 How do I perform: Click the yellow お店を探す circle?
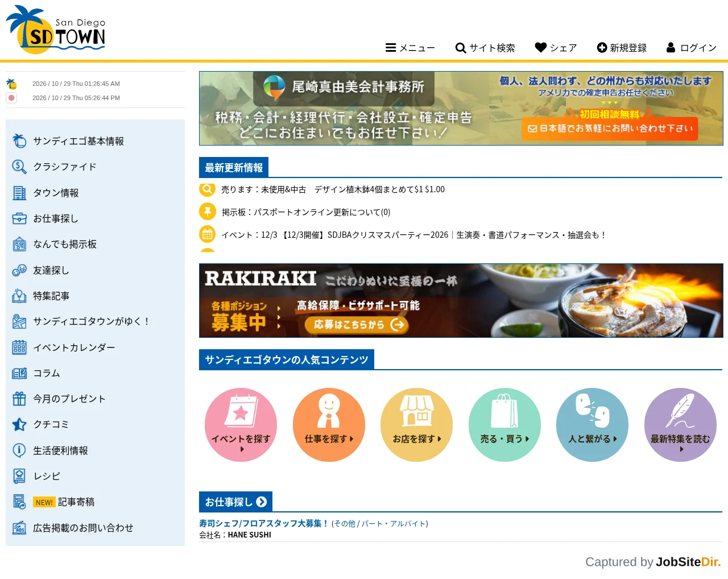pyautogui.click(x=417, y=425)
